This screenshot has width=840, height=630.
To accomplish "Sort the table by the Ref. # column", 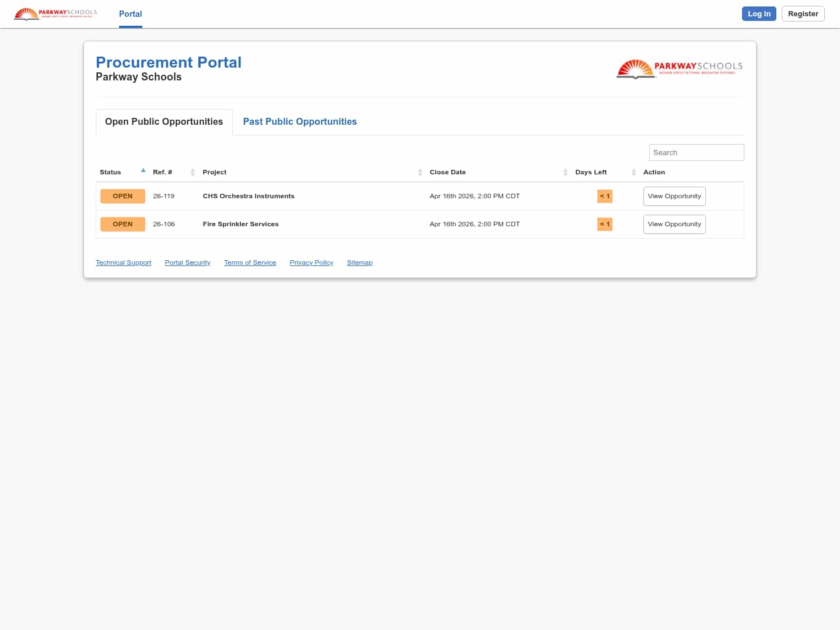I will point(192,172).
